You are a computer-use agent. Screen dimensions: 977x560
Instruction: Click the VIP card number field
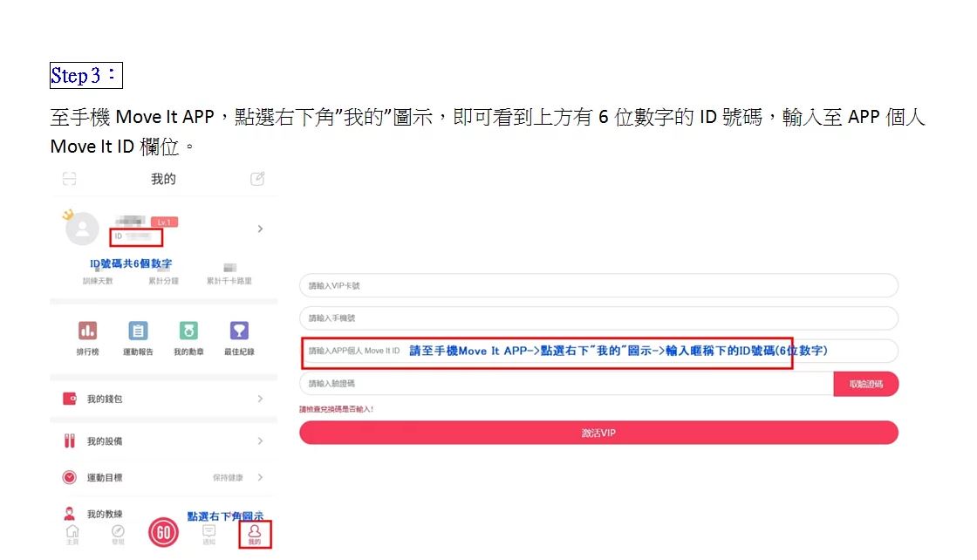[598, 285]
